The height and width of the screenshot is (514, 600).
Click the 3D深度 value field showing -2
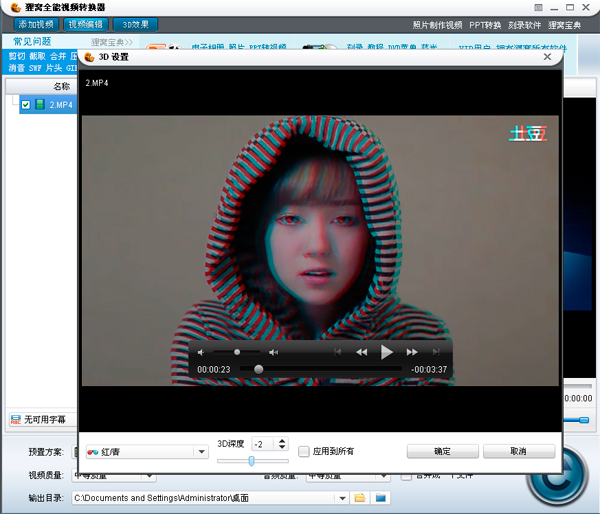263,444
